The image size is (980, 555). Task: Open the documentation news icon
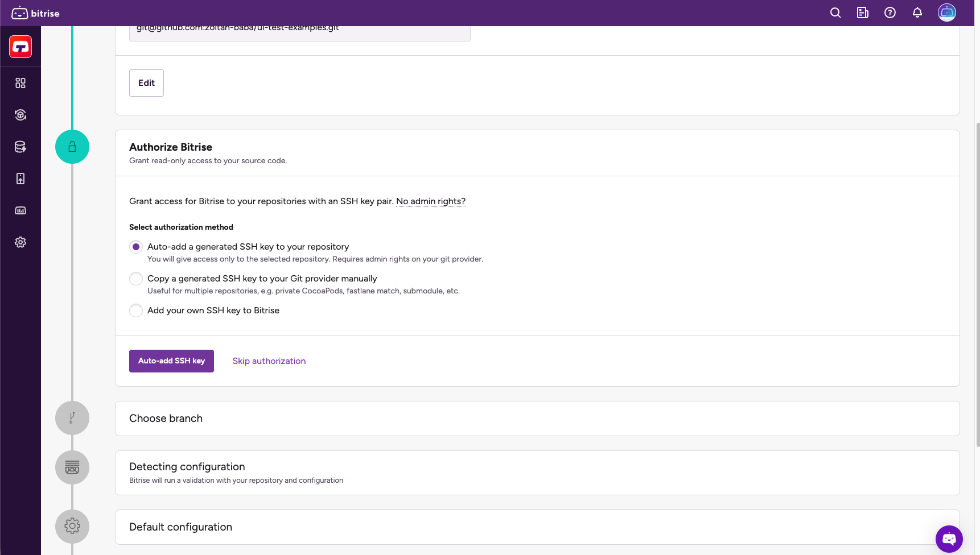click(x=862, y=13)
